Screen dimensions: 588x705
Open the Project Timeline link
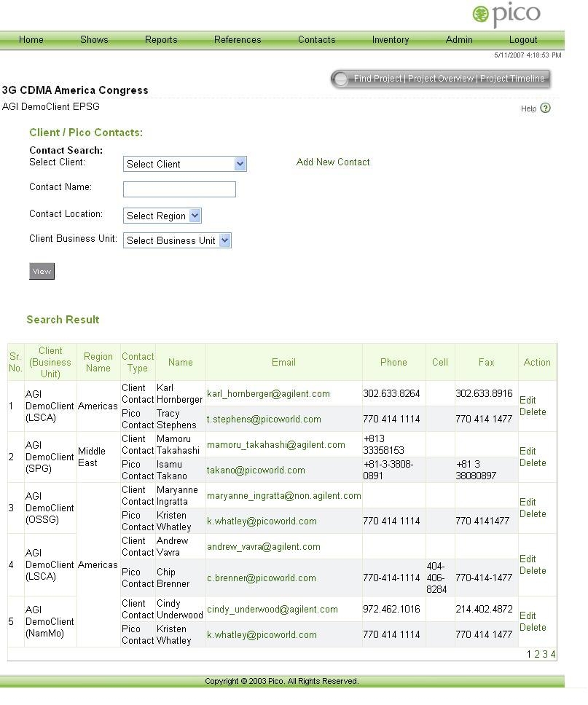click(512, 78)
